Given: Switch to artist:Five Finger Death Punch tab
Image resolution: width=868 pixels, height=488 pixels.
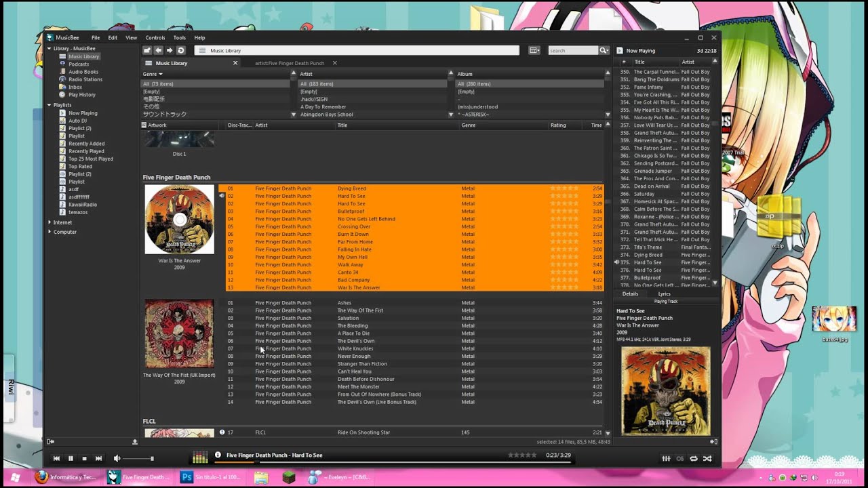Looking at the screenshot, I should [290, 63].
